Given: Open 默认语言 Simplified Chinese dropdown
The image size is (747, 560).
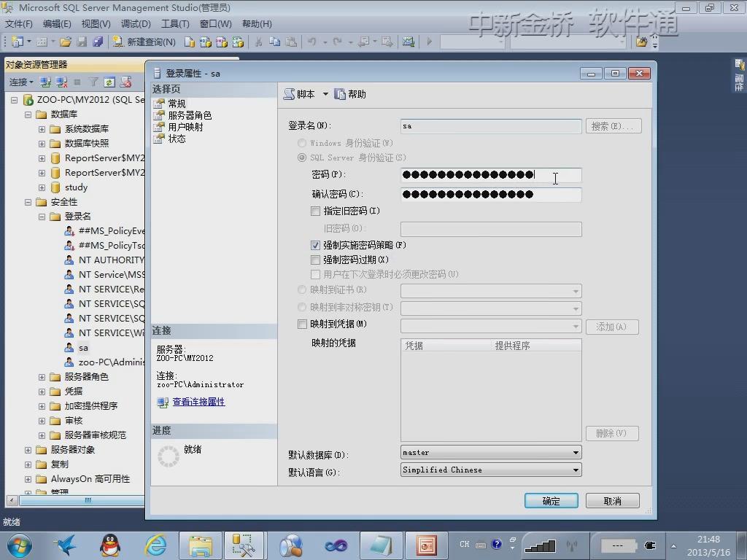Looking at the screenshot, I should click(491, 470).
